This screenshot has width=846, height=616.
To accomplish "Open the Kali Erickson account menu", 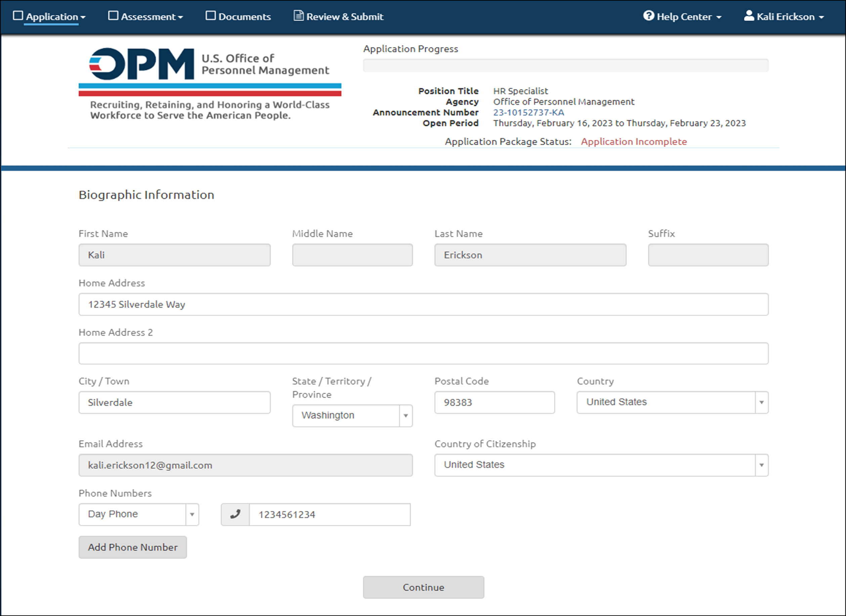I will (x=784, y=16).
